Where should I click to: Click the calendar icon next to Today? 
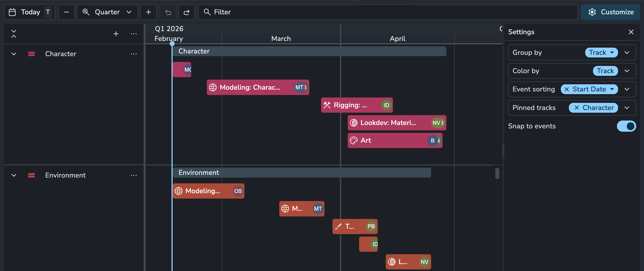pos(12,12)
